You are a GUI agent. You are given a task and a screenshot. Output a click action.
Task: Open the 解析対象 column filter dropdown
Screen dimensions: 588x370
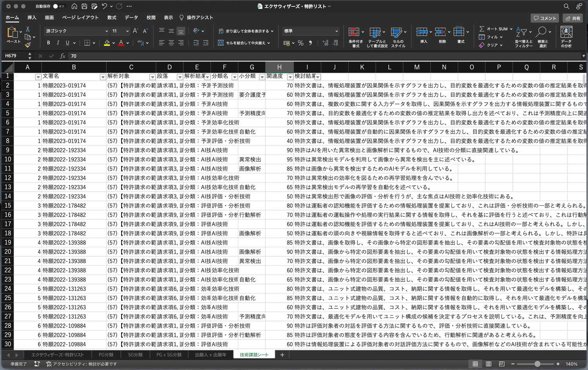click(152, 77)
